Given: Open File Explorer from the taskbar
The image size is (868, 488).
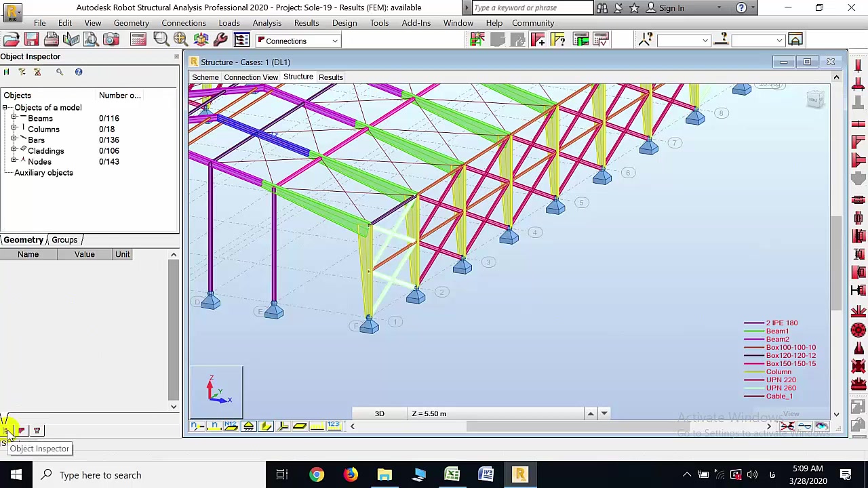Looking at the screenshot, I should click(x=384, y=475).
